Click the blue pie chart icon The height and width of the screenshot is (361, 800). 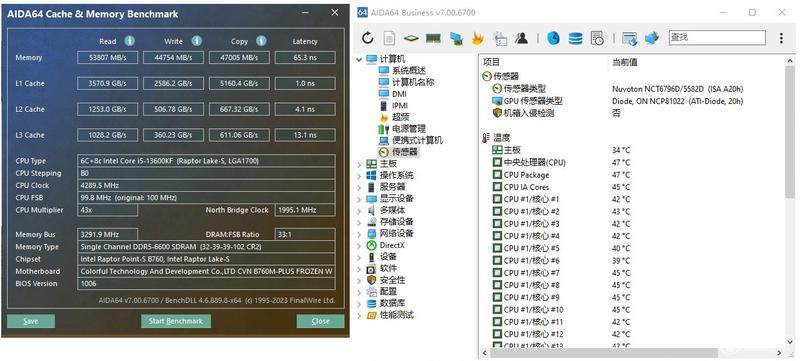554,38
